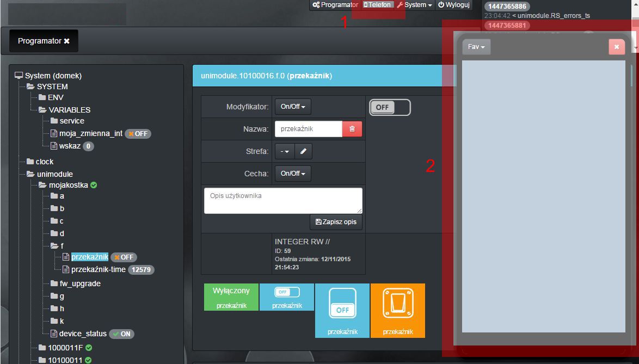Close the phone preview with pink X
The height and width of the screenshot is (364, 639).
pos(616,47)
